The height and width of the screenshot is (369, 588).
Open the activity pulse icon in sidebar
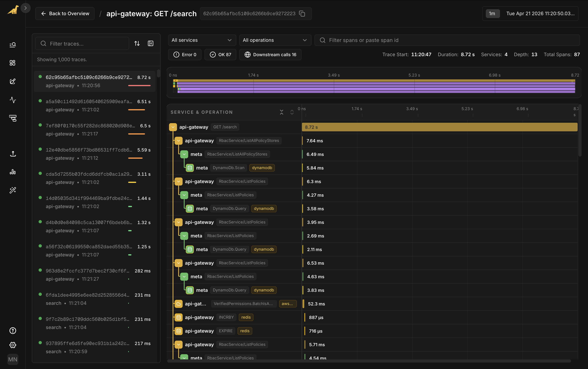[13, 100]
